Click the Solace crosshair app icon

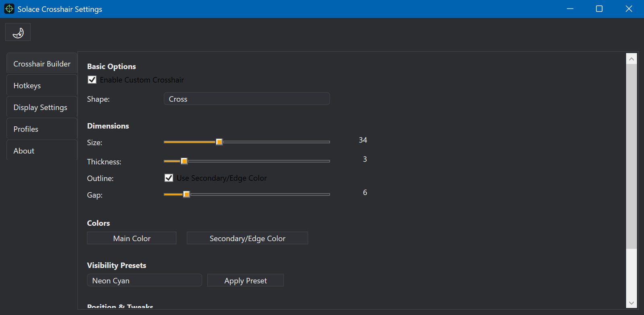click(9, 9)
